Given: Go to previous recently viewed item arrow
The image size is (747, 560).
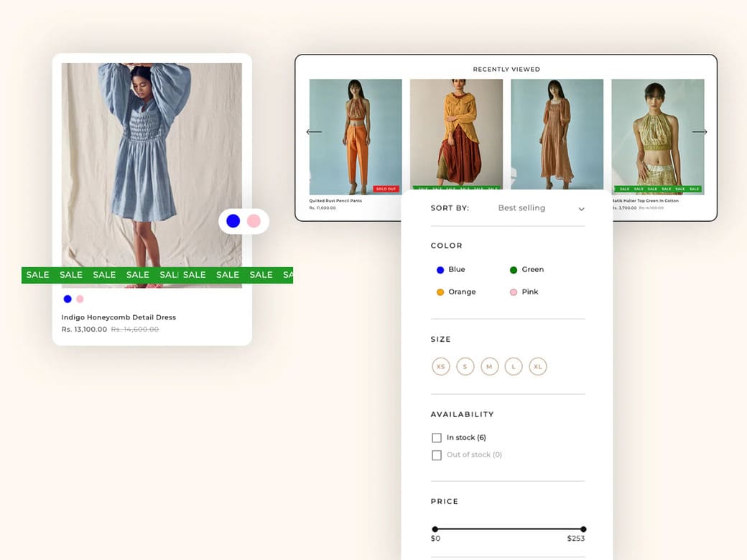Looking at the screenshot, I should (x=314, y=132).
